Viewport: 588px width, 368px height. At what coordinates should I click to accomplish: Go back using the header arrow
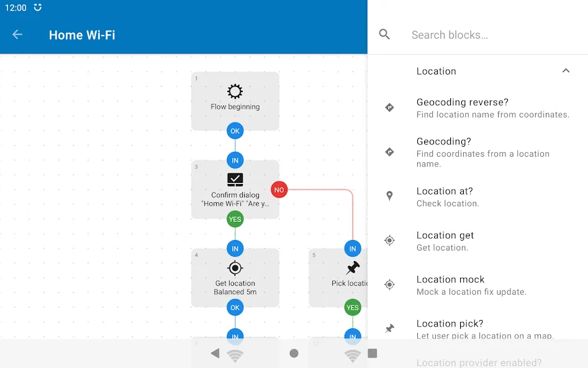pyautogui.click(x=17, y=35)
